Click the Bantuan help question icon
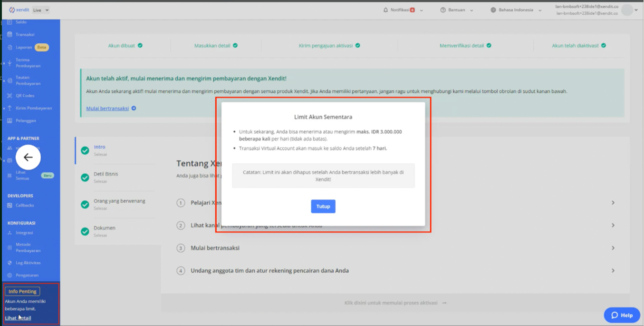The height and width of the screenshot is (326, 644). click(443, 10)
